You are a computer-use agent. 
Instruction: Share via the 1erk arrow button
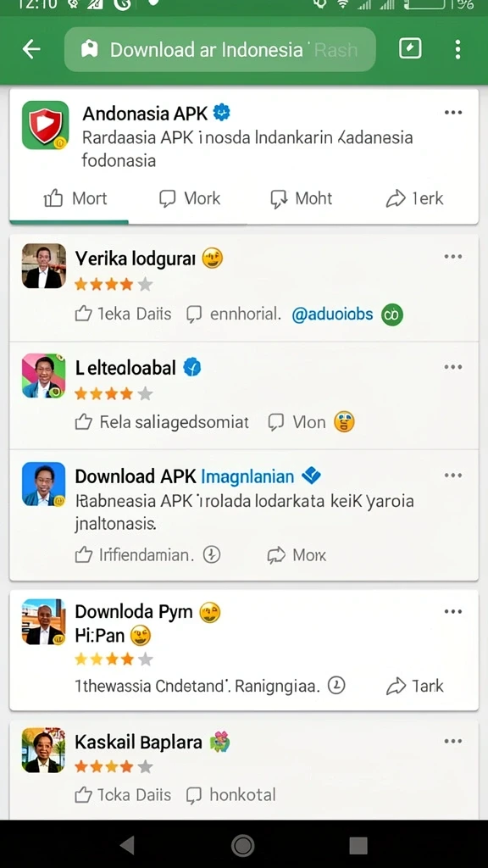[x=414, y=198]
